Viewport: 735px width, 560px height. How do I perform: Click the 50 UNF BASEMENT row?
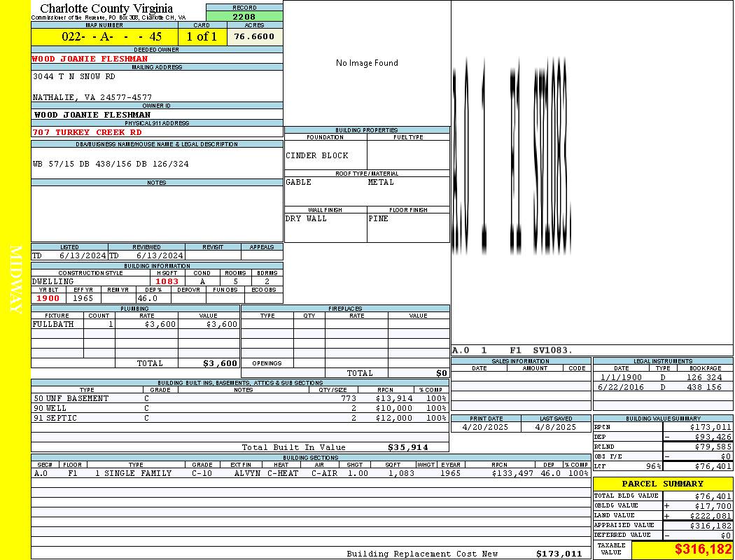(x=240, y=398)
